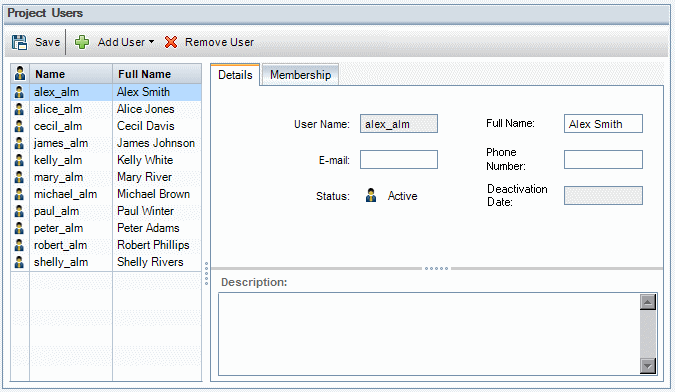Image resolution: width=675 pixels, height=392 pixels.
Task: Click the user icon column header
Action: point(20,74)
